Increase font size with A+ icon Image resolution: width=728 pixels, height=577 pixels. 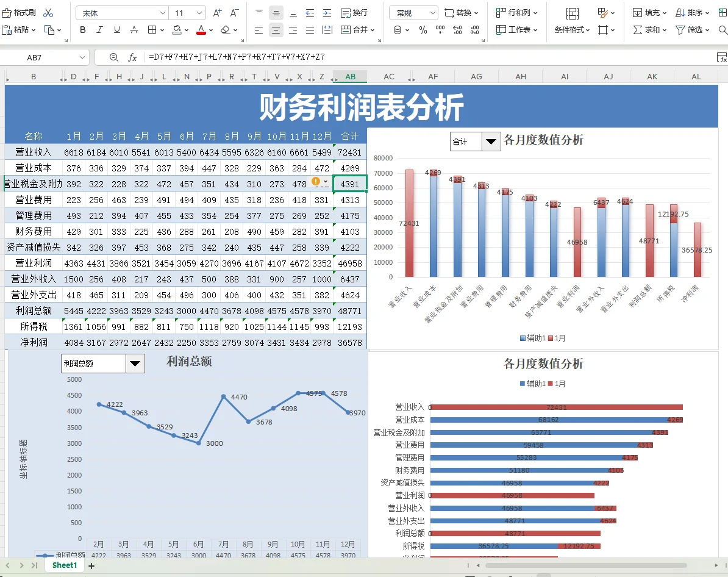pos(217,13)
